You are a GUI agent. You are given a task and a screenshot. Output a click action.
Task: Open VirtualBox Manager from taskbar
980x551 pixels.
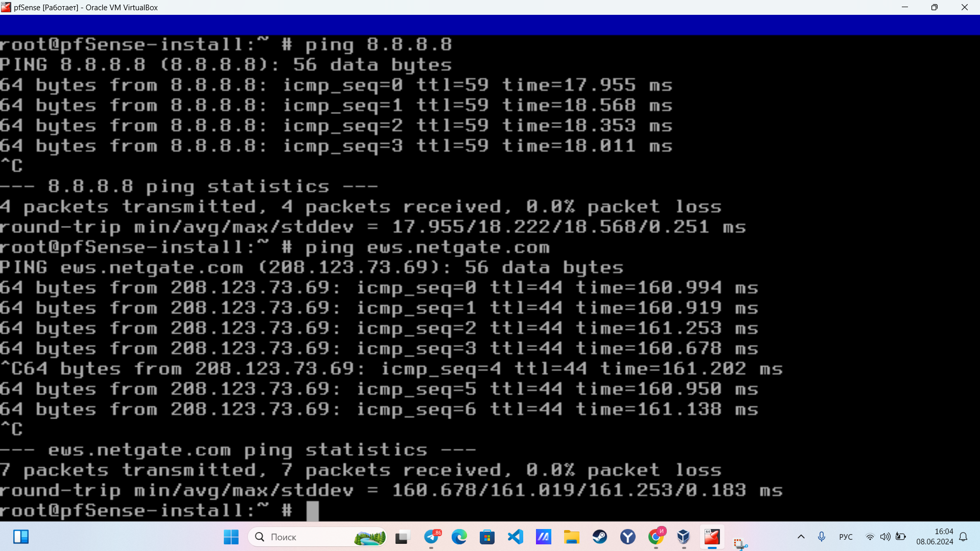click(x=684, y=537)
